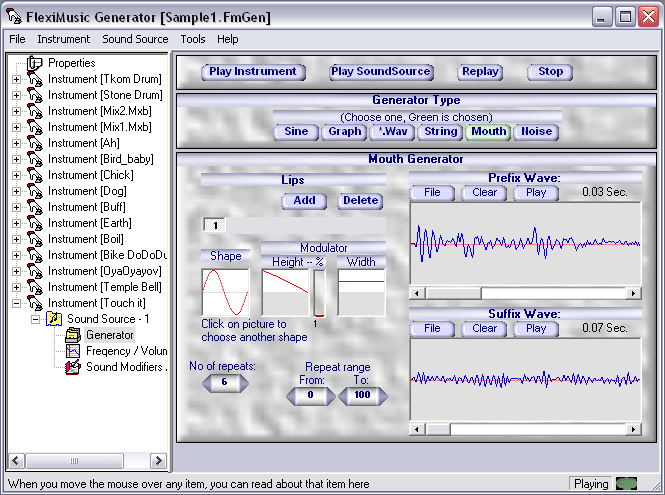Click the Play Instrument button
The height and width of the screenshot is (495, 665).
(253, 72)
